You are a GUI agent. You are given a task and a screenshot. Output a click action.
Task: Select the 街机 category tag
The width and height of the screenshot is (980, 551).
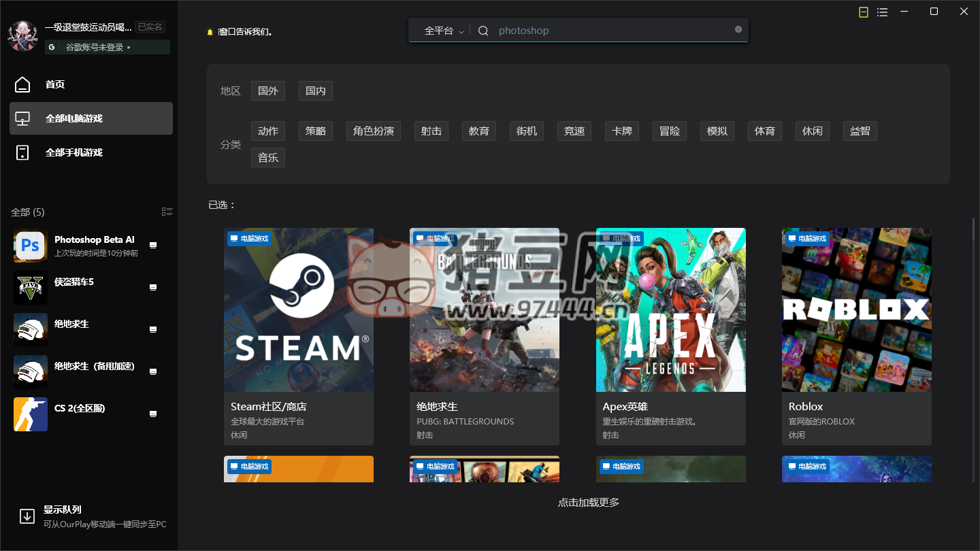(x=527, y=131)
